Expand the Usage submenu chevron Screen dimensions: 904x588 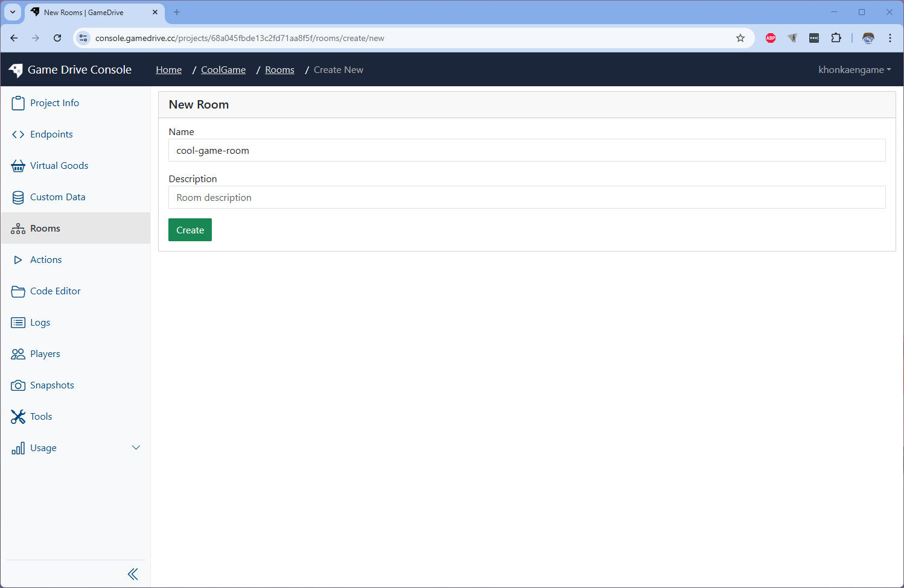coord(136,447)
